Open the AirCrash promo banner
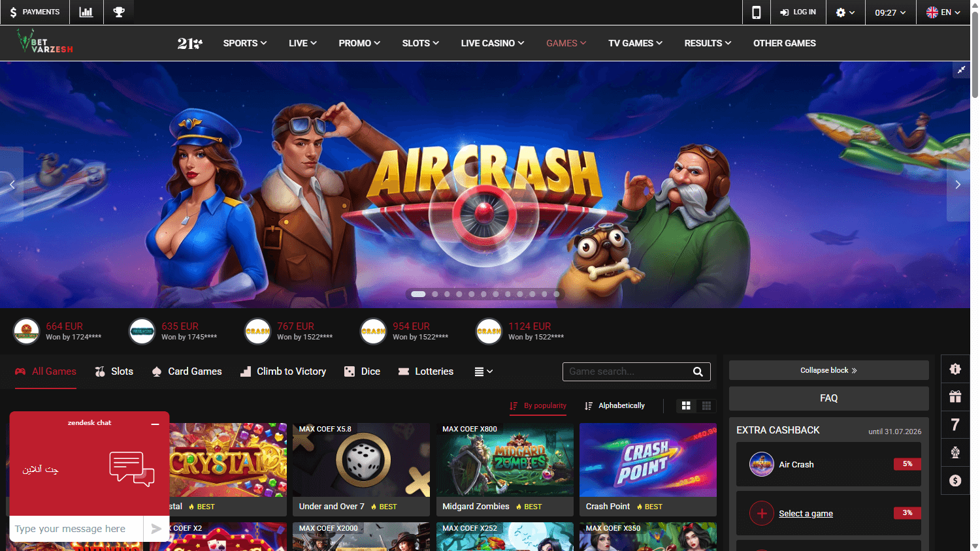 (x=485, y=185)
